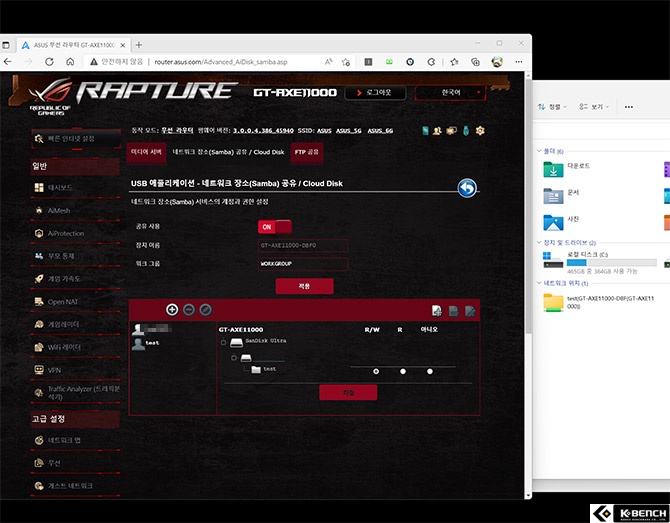Open the Sort dropdown in Explorer
Viewport: 670px width, 523px height.
pos(552,107)
